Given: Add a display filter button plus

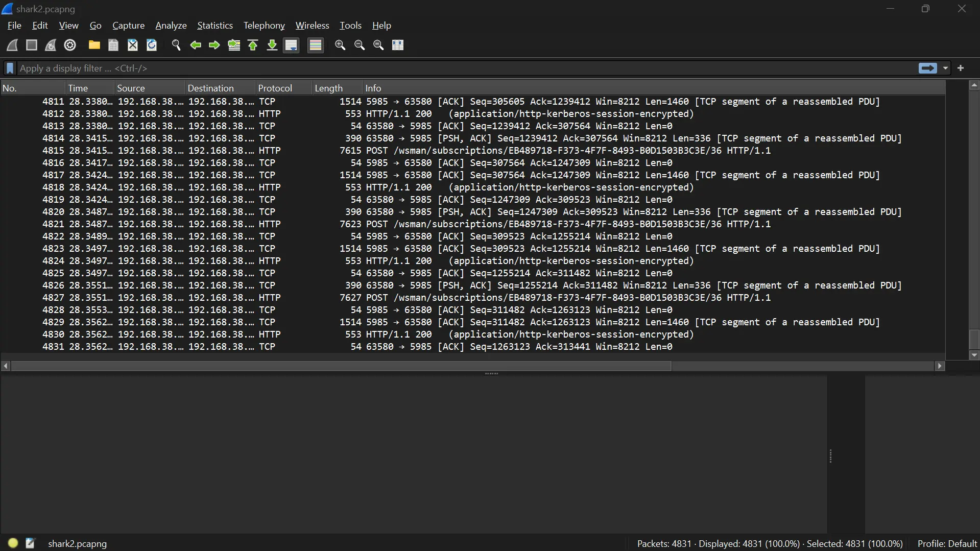Looking at the screenshot, I should click(x=961, y=68).
